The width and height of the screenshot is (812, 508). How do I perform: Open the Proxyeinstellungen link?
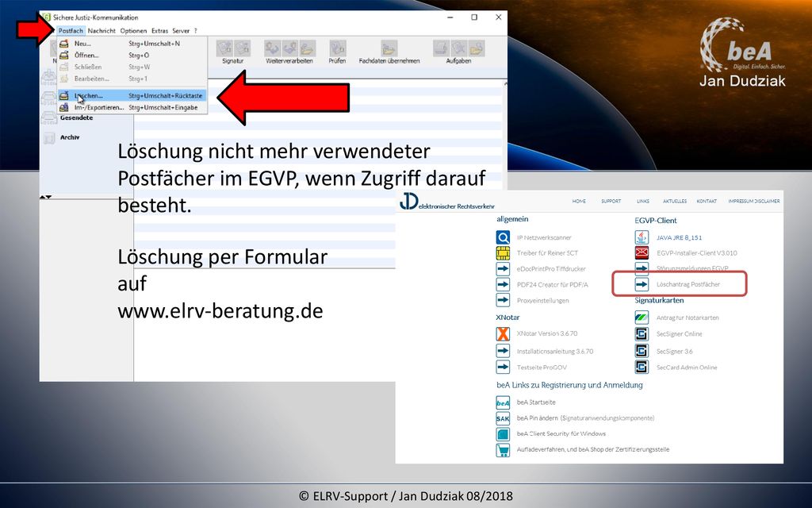542,301
